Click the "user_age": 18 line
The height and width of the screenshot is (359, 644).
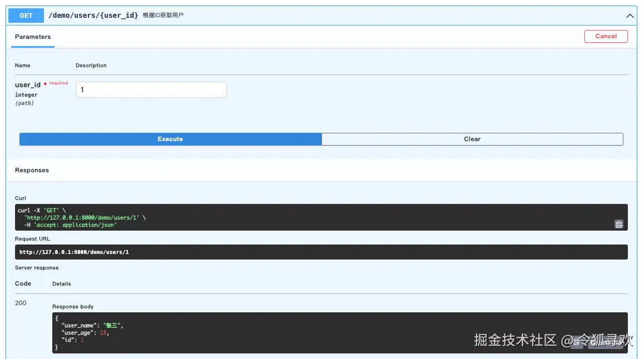[x=85, y=333]
